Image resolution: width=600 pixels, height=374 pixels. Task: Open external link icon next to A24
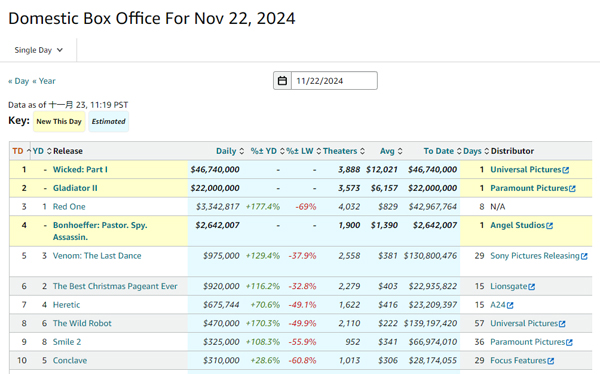[x=510, y=305]
